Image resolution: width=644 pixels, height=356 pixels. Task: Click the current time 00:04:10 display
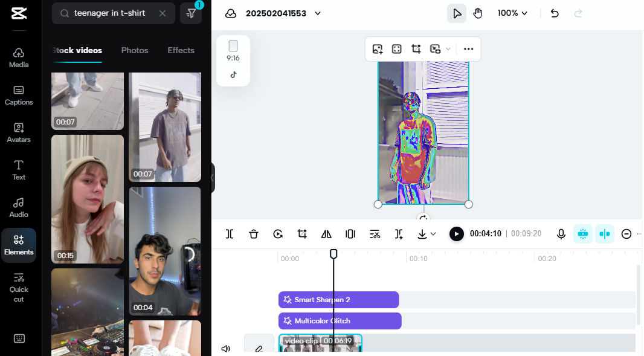tap(486, 233)
